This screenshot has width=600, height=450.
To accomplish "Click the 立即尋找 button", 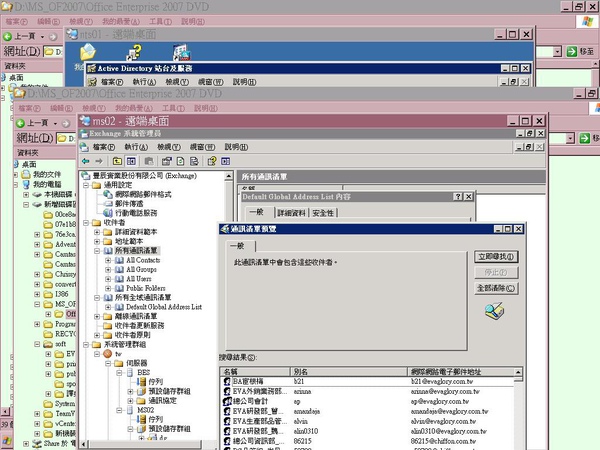I will tap(496, 256).
